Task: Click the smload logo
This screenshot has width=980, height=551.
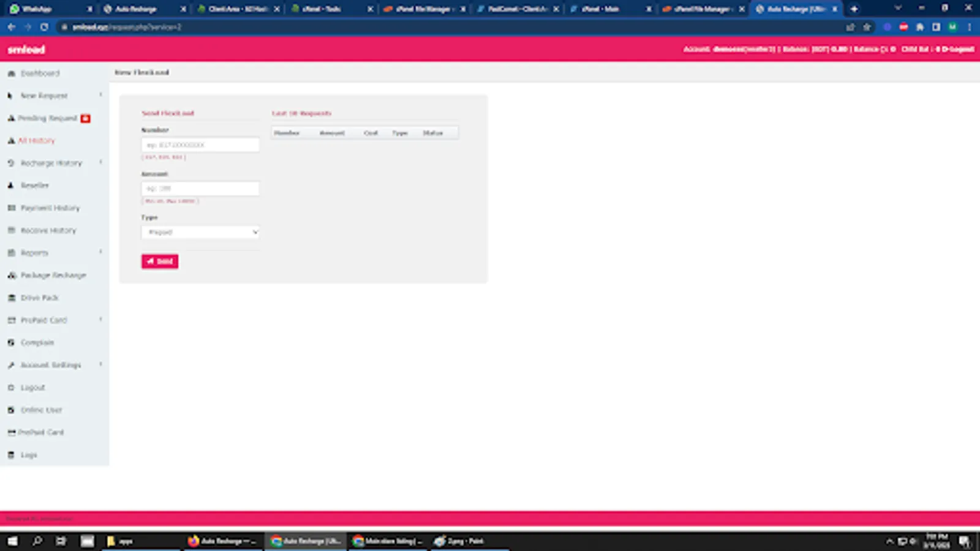Action: pyautogui.click(x=26, y=50)
